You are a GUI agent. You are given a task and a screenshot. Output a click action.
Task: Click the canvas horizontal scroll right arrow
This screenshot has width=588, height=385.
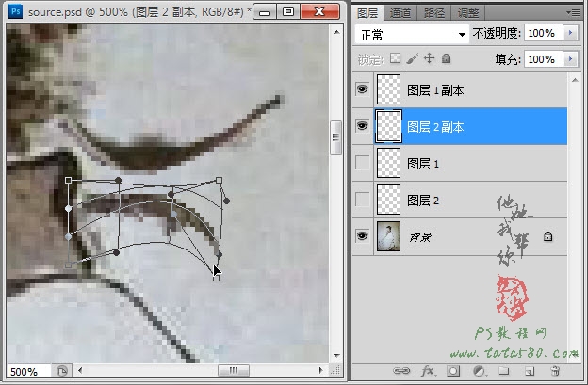[320, 370]
